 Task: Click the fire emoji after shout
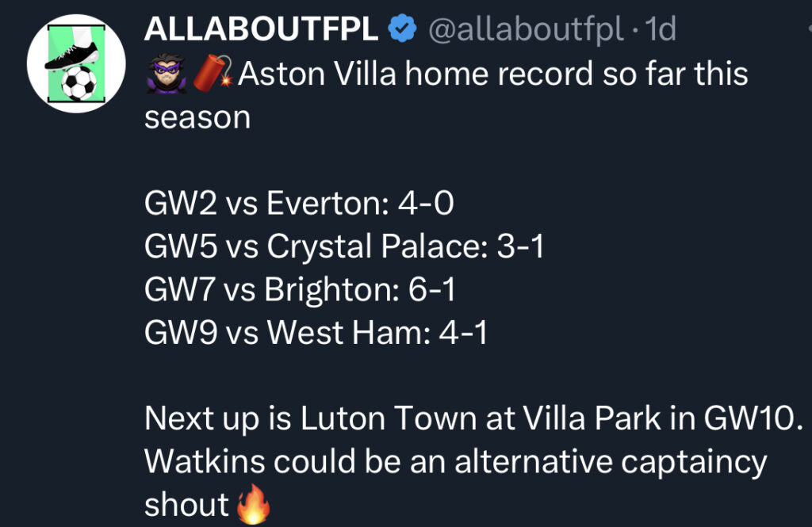pos(253,504)
